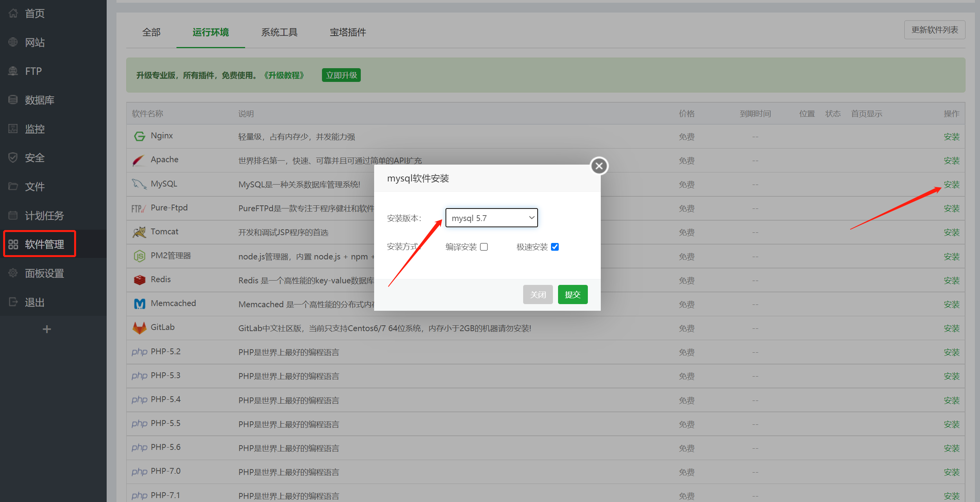Switch to the 运行环境 tab
Viewport: 980px width, 502px height.
(211, 32)
